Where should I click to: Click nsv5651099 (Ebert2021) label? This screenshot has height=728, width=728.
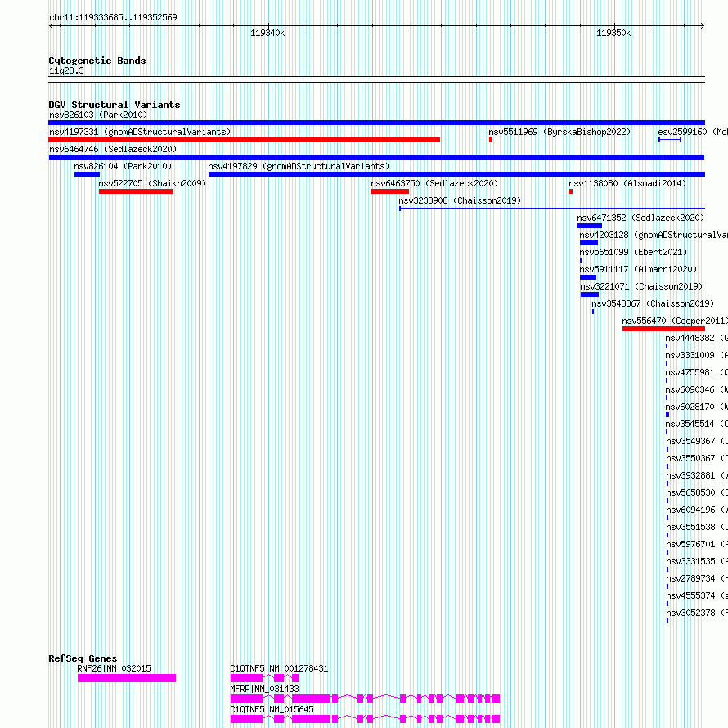[x=633, y=252]
